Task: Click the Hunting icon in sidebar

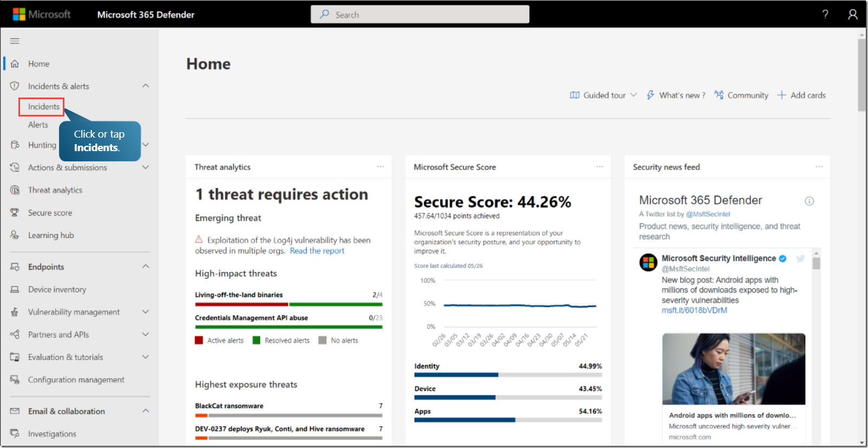Action: pos(15,145)
